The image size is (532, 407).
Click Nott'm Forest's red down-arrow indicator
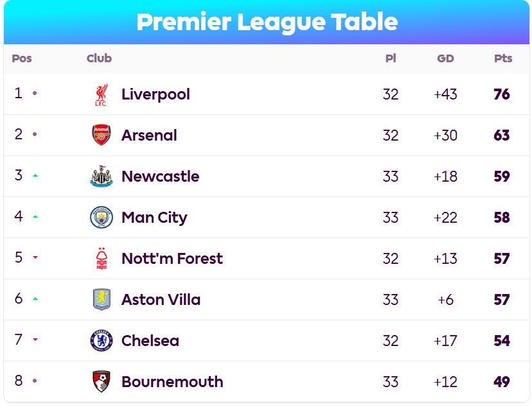[35, 258]
